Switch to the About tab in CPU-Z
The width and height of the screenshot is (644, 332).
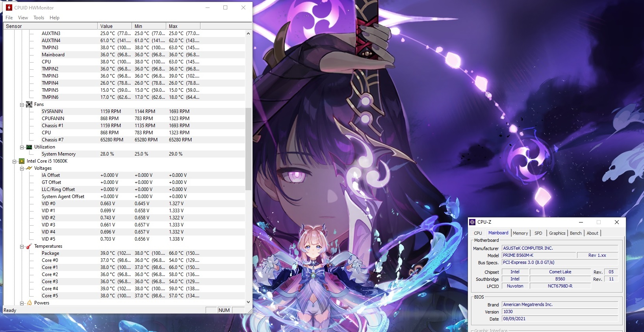[x=592, y=233]
